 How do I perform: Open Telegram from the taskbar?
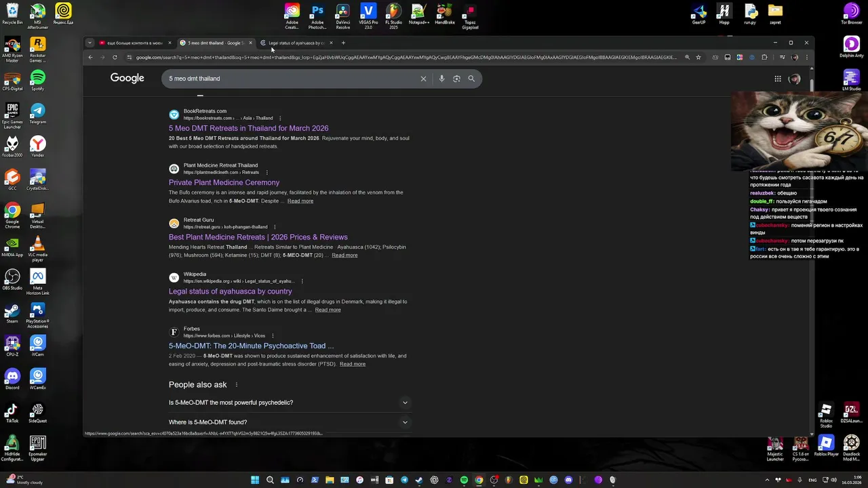pyautogui.click(x=404, y=480)
